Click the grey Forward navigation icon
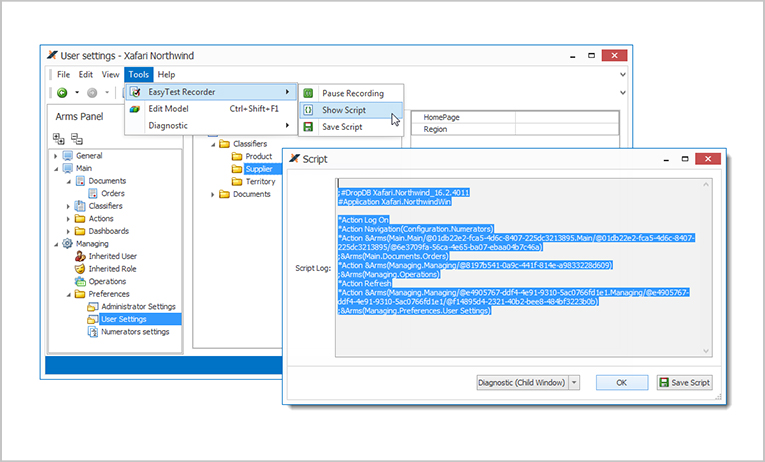The image size is (765, 462). click(92, 92)
